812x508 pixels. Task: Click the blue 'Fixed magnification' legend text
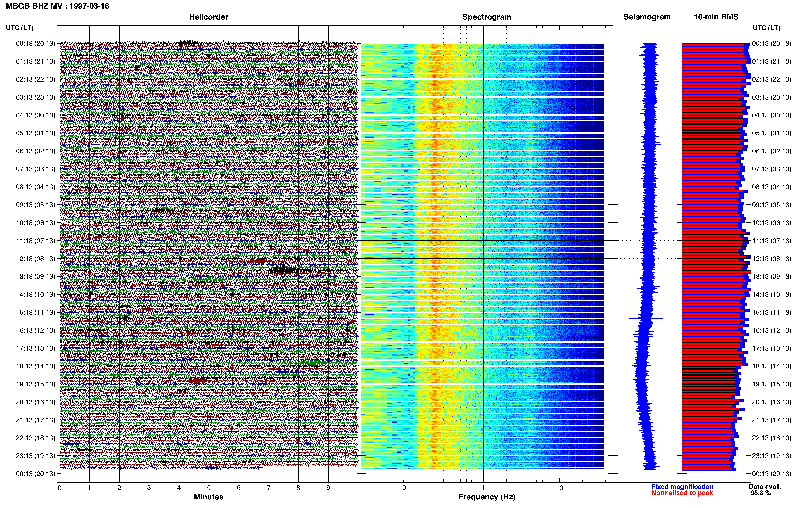tap(682, 487)
